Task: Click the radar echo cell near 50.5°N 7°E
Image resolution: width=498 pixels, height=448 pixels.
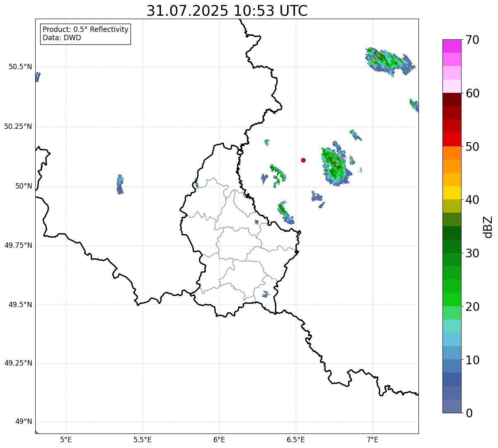Action: click(x=389, y=61)
